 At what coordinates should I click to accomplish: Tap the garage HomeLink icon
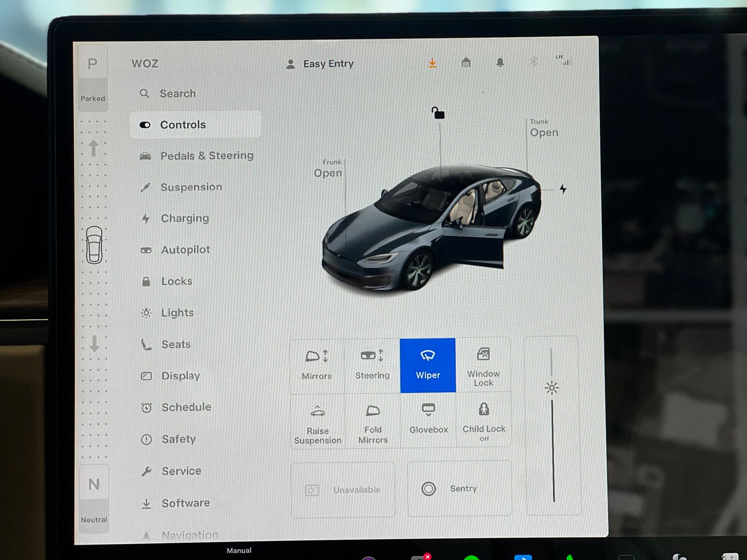pyautogui.click(x=466, y=63)
